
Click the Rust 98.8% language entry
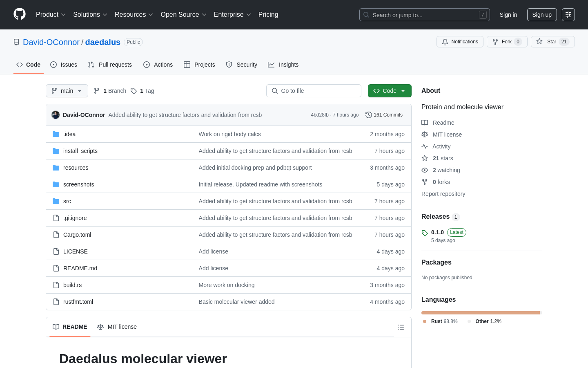[x=440, y=321]
